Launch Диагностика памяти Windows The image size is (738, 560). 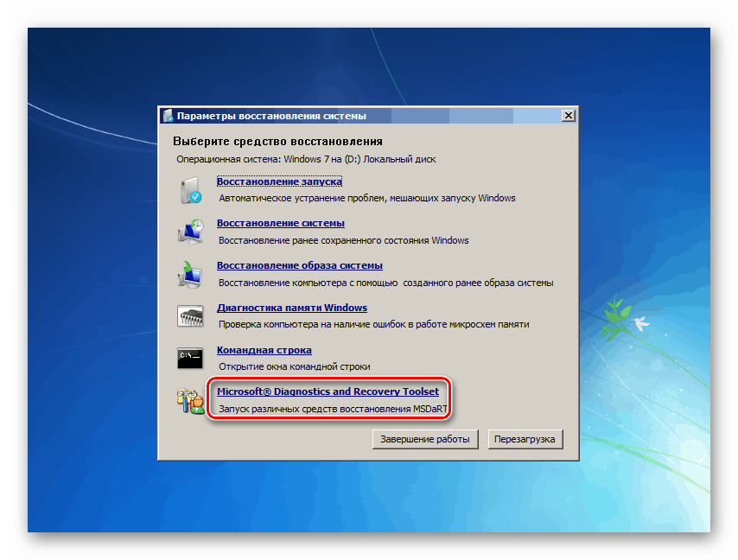pyautogui.click(x=292, y=308)
